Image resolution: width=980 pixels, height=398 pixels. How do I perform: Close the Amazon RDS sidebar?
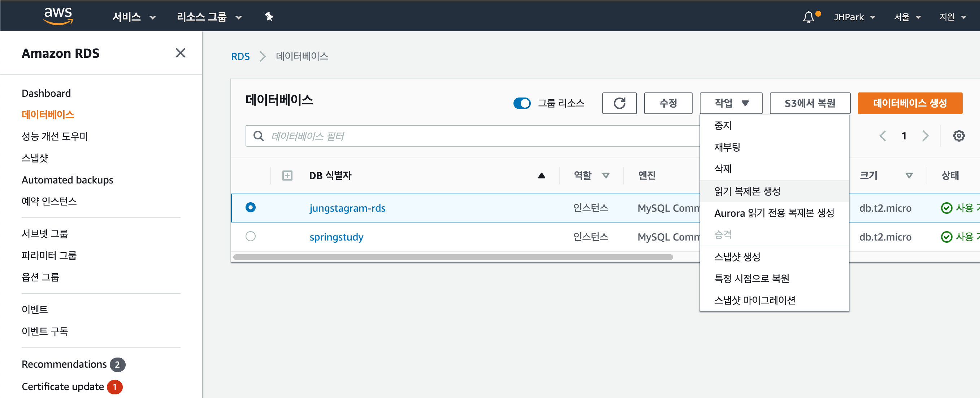tap(180, 53)
